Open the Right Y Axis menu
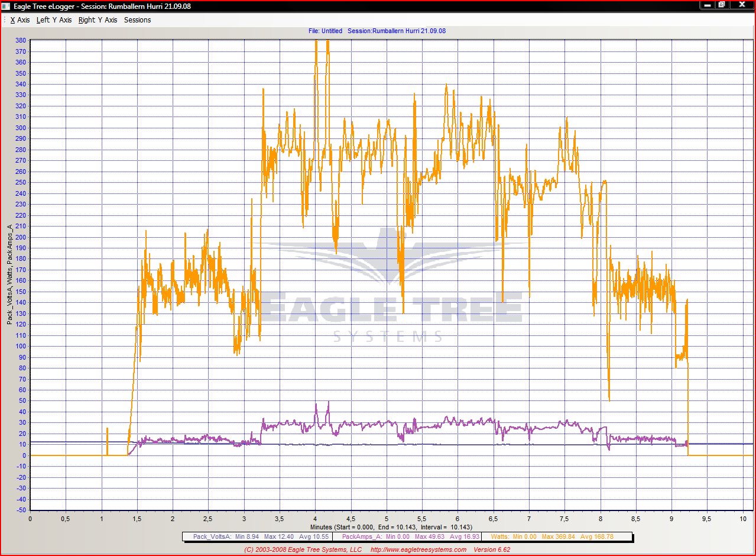 tap(98, 20)
